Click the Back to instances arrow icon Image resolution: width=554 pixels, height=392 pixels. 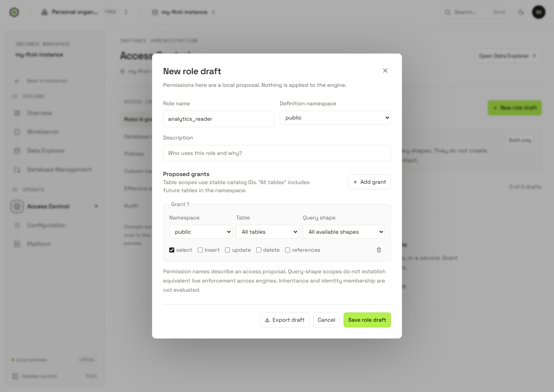click(17, 81)
